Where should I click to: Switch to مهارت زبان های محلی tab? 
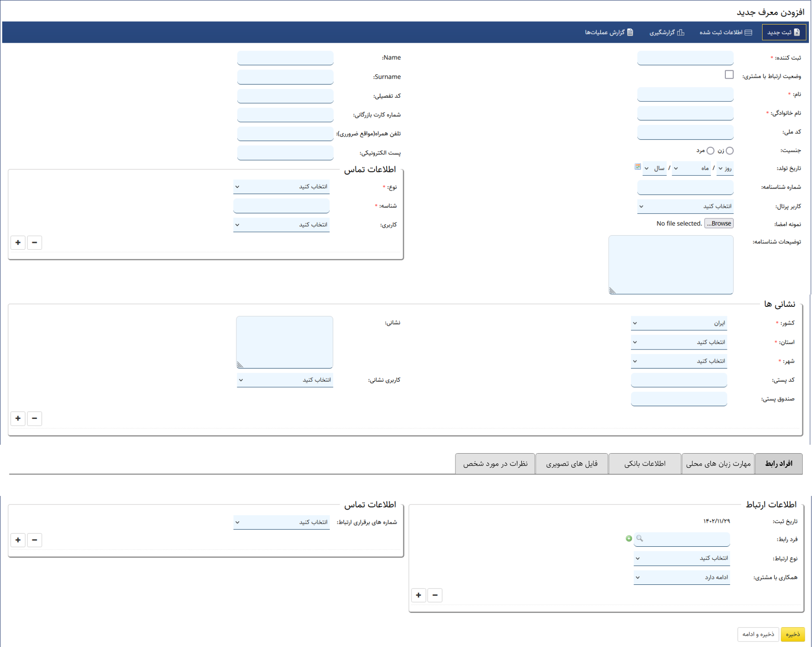pyautogui.click(x=718, y=464)
